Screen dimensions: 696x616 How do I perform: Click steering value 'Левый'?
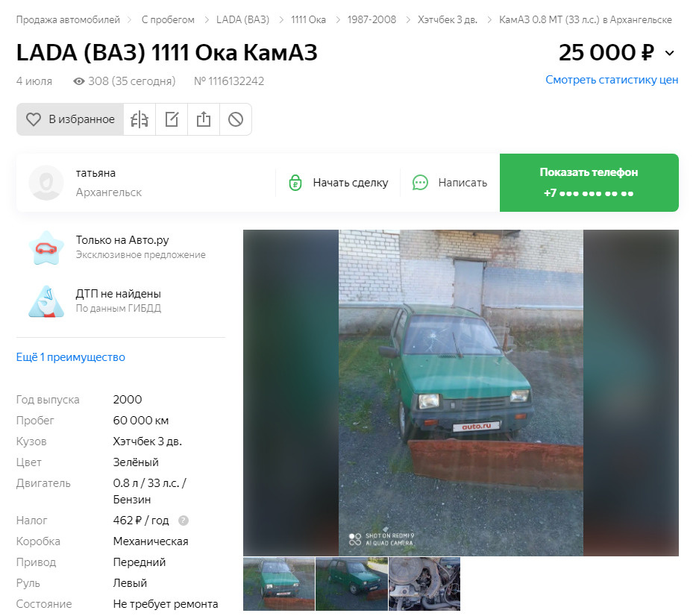130,582
